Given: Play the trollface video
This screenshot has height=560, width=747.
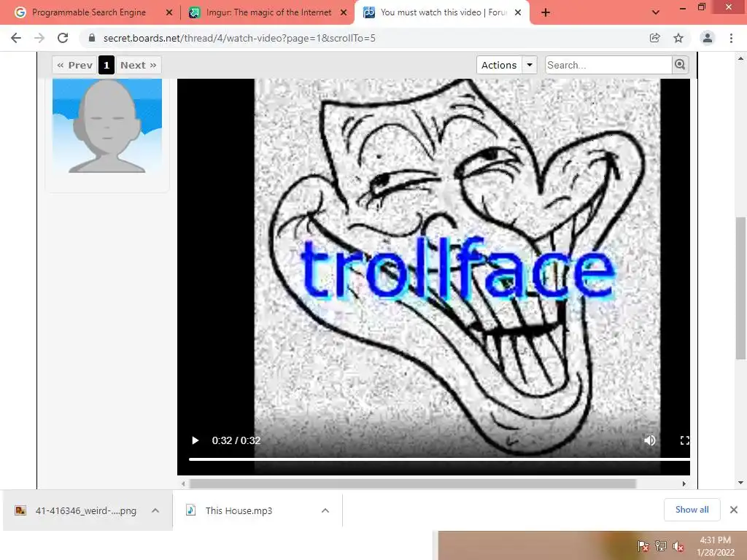Looking at the screenshot, I should [x=195, y=440].
